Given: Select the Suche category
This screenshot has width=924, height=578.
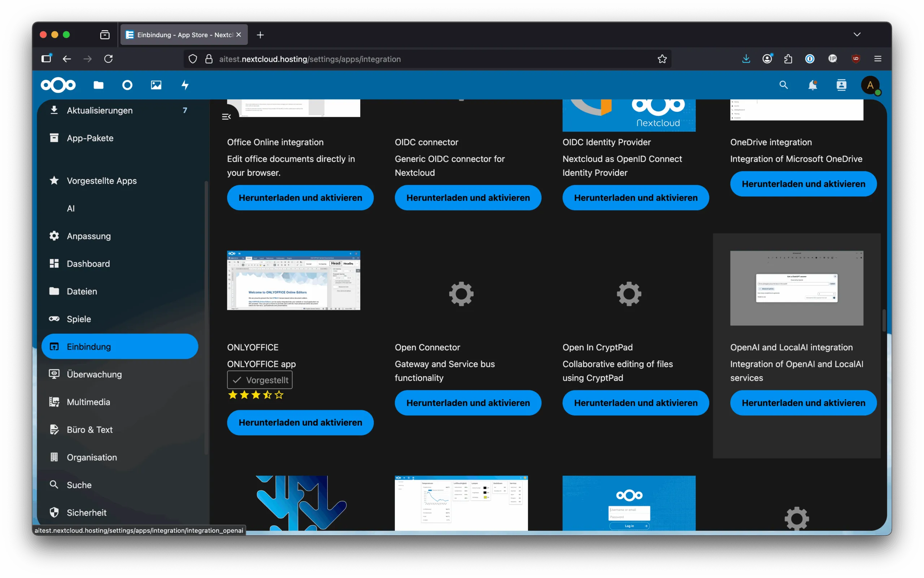Looking at the screenshot, I should (x=120, y=485).
